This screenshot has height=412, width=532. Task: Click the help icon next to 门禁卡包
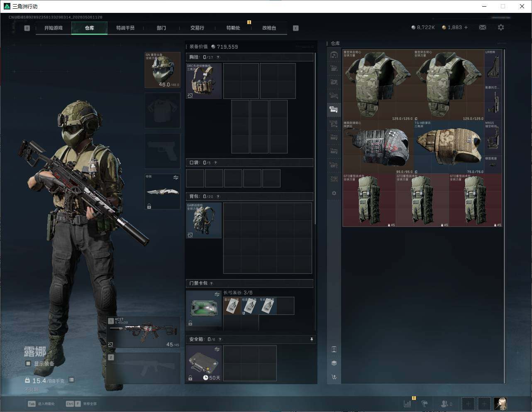[212, 283]
